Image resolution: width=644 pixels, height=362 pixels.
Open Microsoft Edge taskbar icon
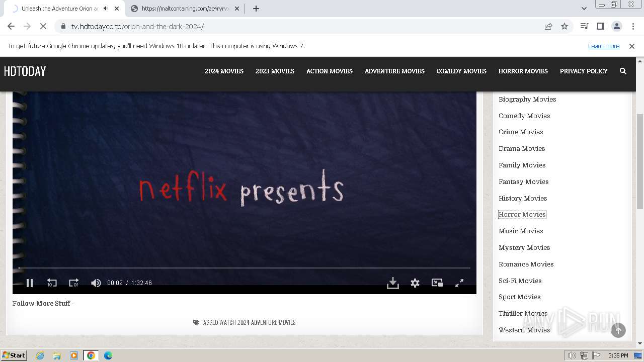click(x=108, y=355)
